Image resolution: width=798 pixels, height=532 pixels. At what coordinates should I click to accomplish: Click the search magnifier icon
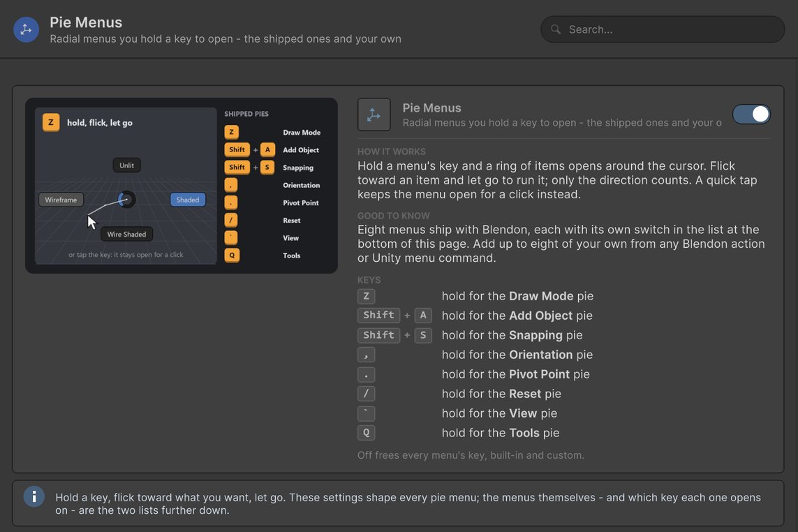pyautogui.click(x=556, y=29)
